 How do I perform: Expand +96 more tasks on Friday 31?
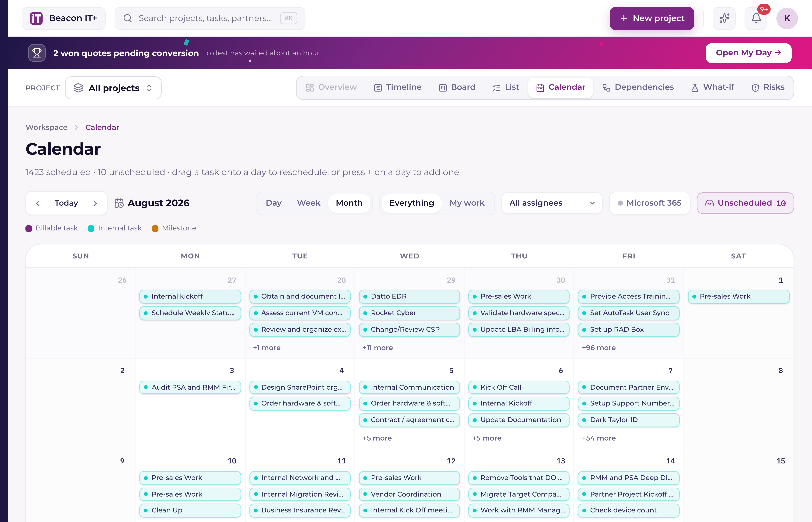click(x=599, y=348)
